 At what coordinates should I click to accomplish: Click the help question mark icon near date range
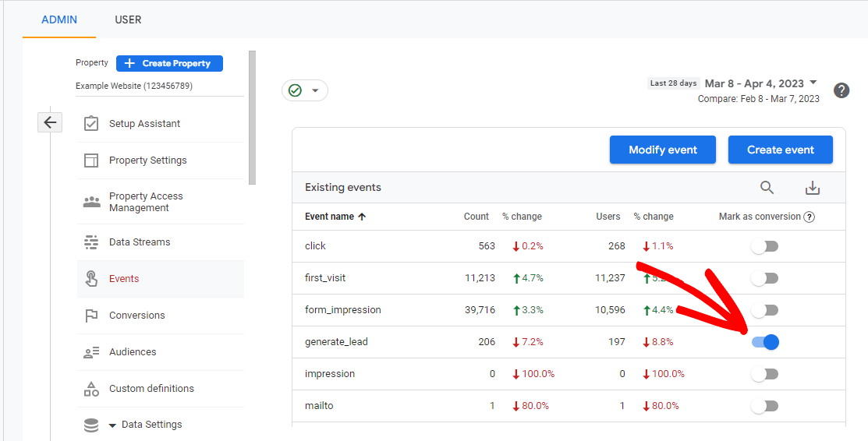pyautogui.click(x=841, y=90)
